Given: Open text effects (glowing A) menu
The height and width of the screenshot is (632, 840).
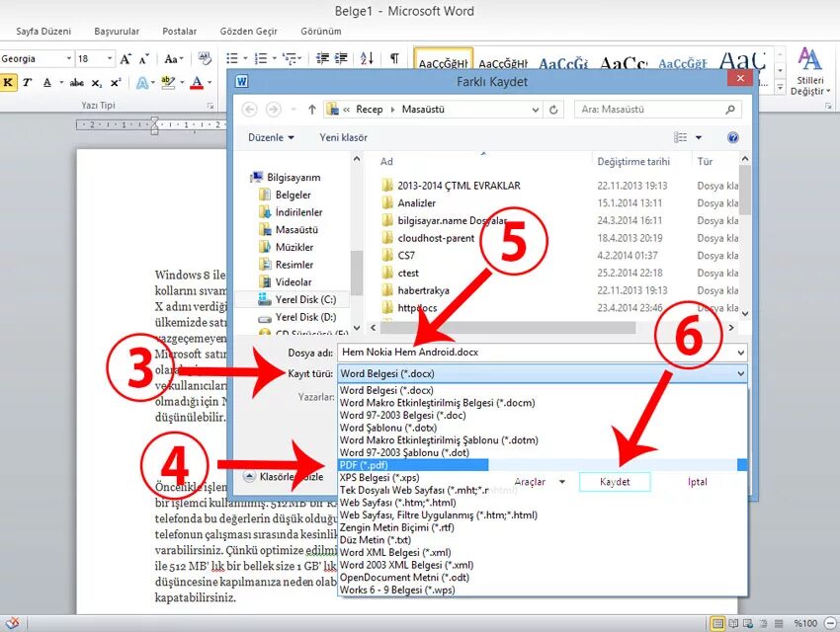Looking at the screenshot, I should coord(143,83).
